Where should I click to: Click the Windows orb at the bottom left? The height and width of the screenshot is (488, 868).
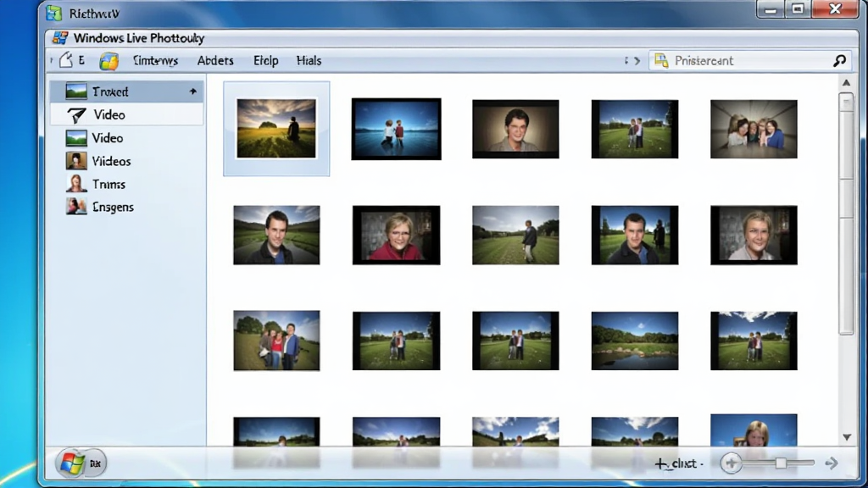click(71, 463)
